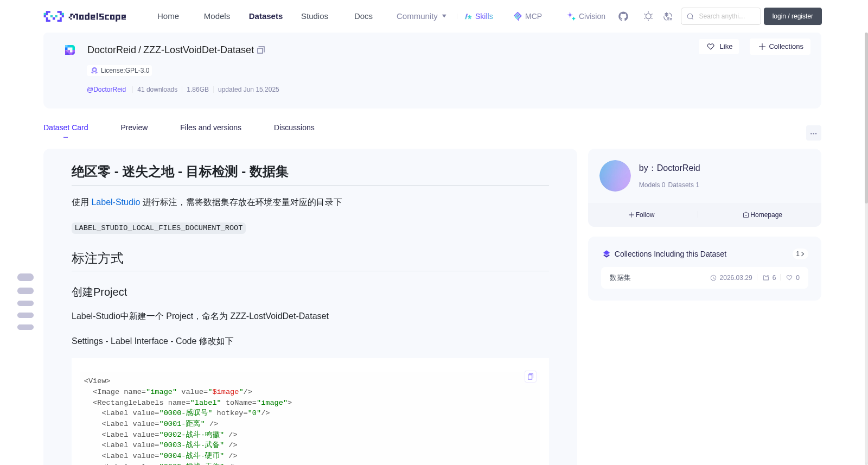The image size is (868, 465).
Task: Copy dataset name with the copy icon
Action: (261, 50)
